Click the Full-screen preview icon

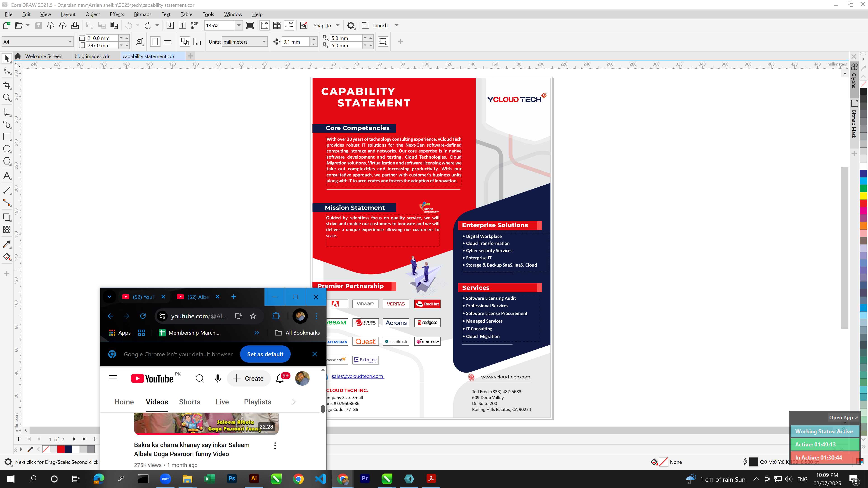(250, 26)
